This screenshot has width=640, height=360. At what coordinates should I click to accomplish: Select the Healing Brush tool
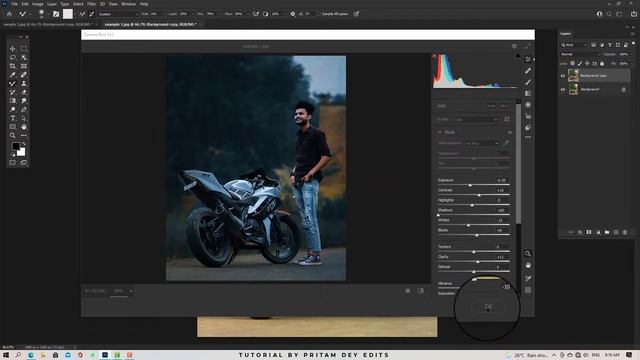24,75
